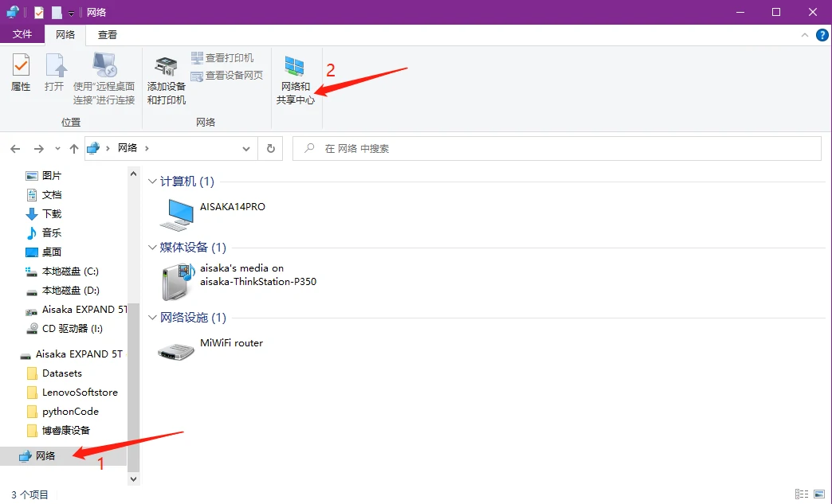Viewport: 832px width, 504px height.
Task: Open the help question mark icon
Action: point(822,35)
